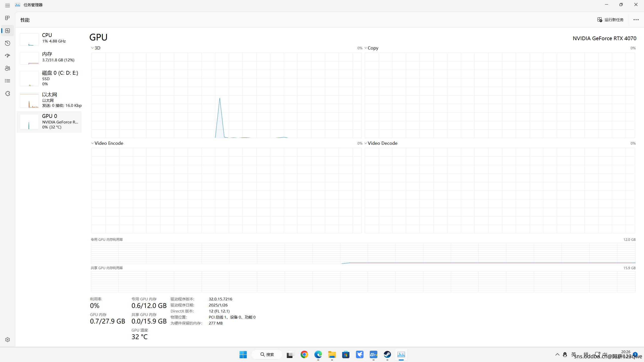644x362 pixels.
Task: Click 共享 GPU 内存 0.0/15.9 GB value
Action: (149, 321)
